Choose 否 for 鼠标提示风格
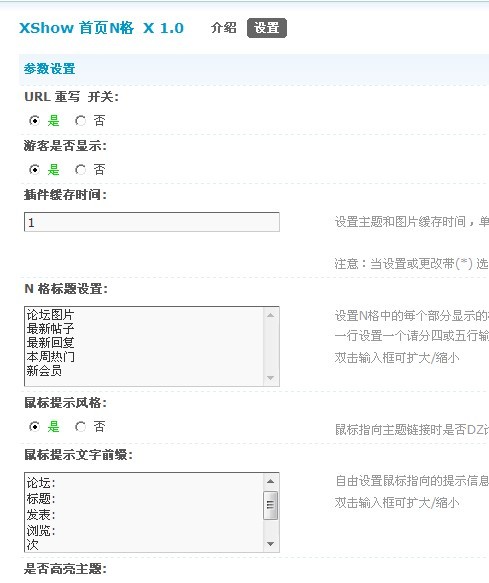The image size is (489, 583). 80,426
